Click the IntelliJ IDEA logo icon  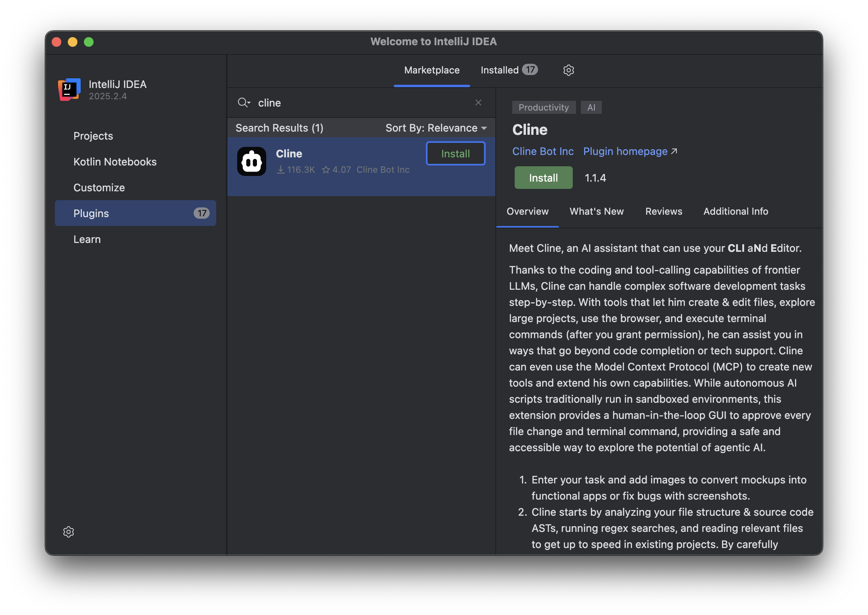[x=69, y=90]
